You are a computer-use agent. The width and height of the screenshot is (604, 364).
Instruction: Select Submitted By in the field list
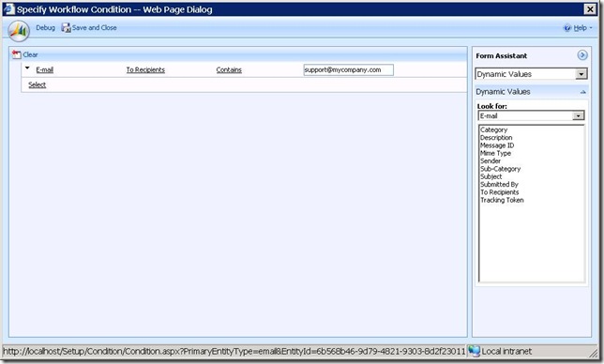coord(499,184)
